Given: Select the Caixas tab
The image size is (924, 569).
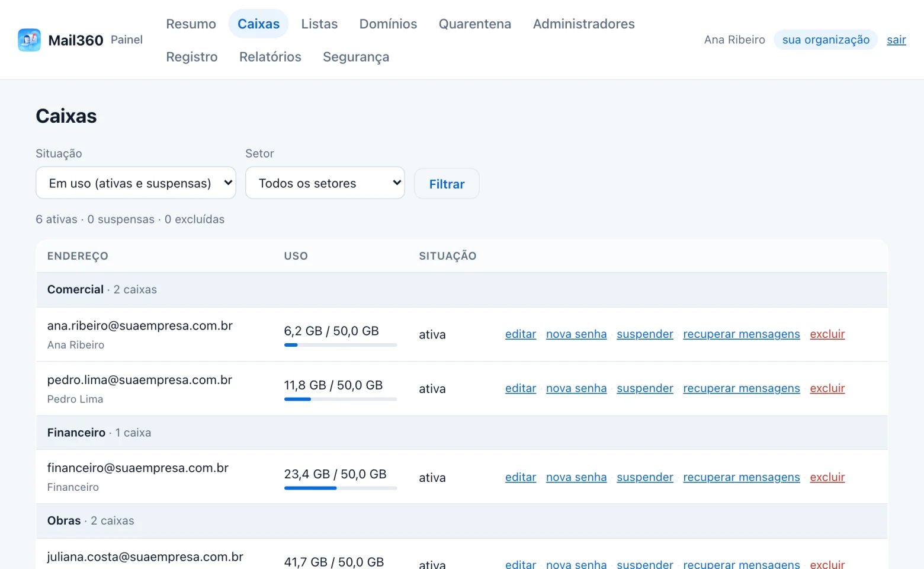Looking at the screenshot, I should click(258, 24).
